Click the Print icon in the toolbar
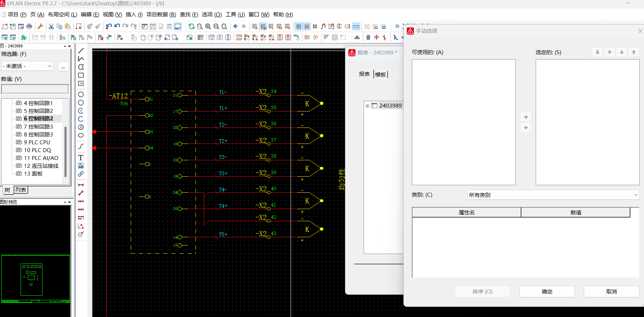 pos(29,26)
